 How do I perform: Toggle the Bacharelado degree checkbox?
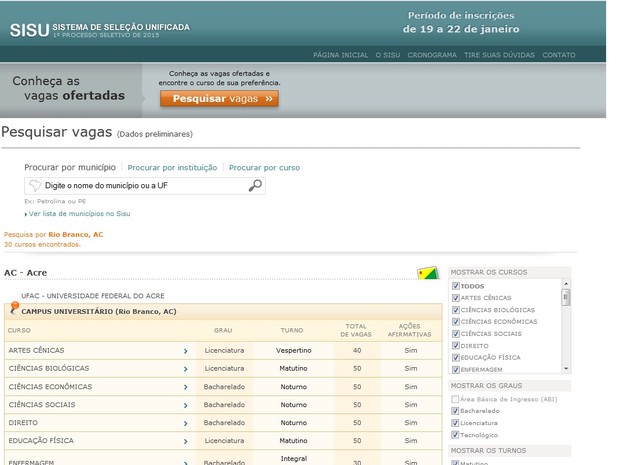[x=456, y=411]
